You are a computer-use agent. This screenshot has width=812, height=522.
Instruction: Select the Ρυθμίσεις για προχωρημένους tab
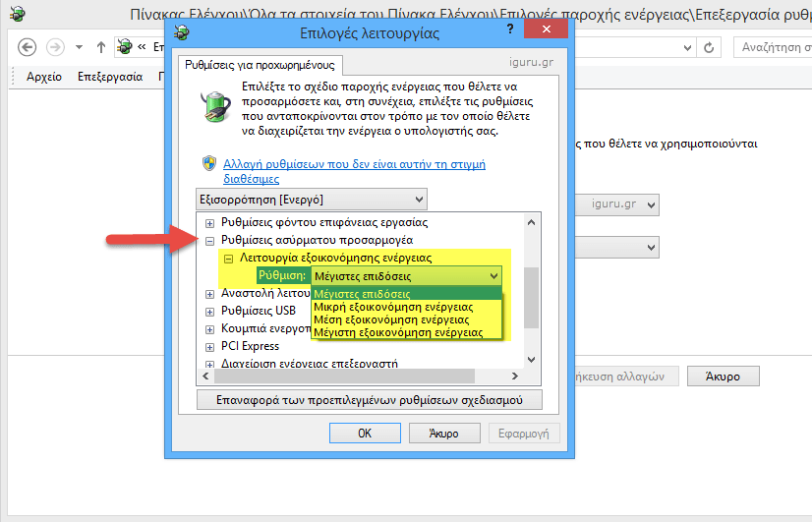pos(261,65)
